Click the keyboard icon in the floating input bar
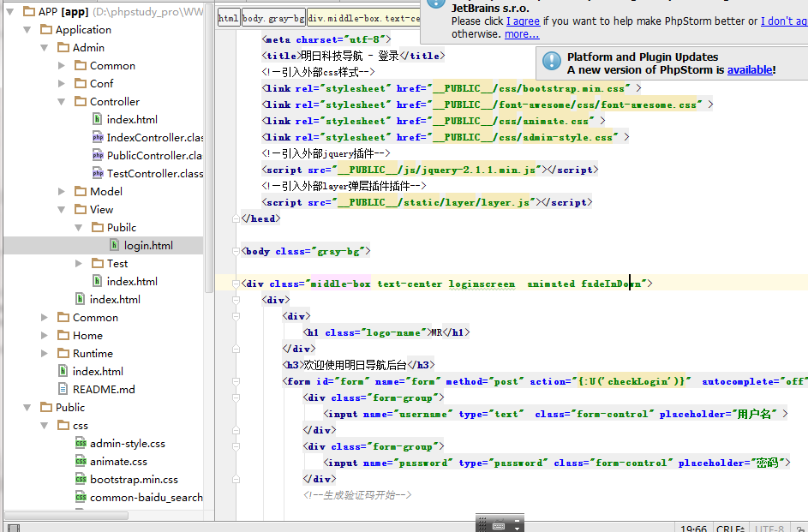The width and height of the screenshot is (808, 532). pyautogui.click(x=499, y=526)
